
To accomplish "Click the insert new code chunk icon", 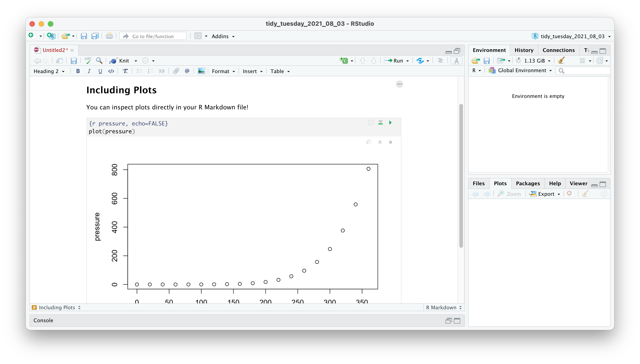I will coord(344,60).
